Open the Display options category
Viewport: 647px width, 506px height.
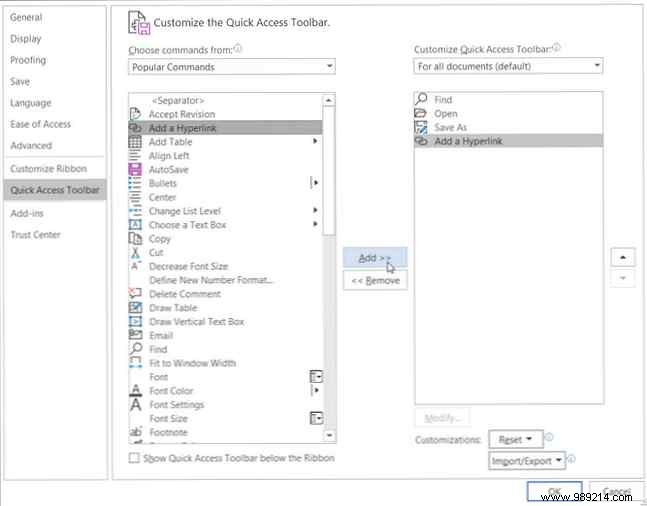click(x=26, y=39)
